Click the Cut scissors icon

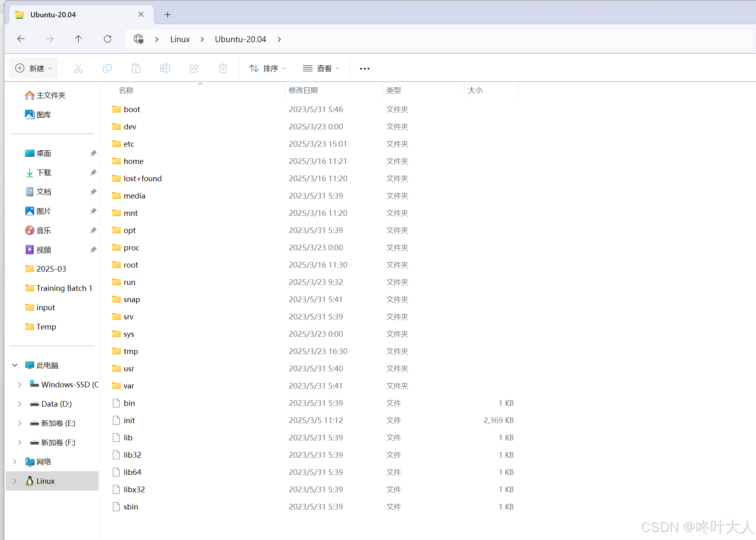(78, 68)
